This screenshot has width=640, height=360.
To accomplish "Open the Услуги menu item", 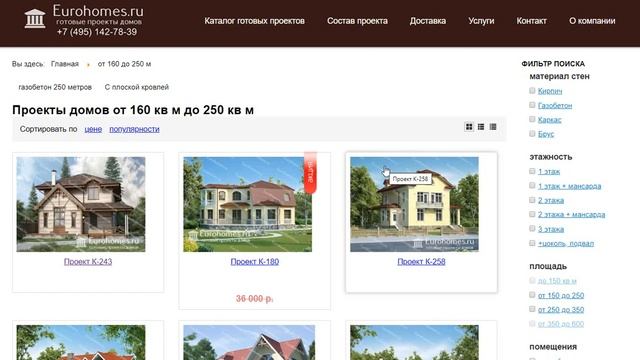I will (481, 21).
